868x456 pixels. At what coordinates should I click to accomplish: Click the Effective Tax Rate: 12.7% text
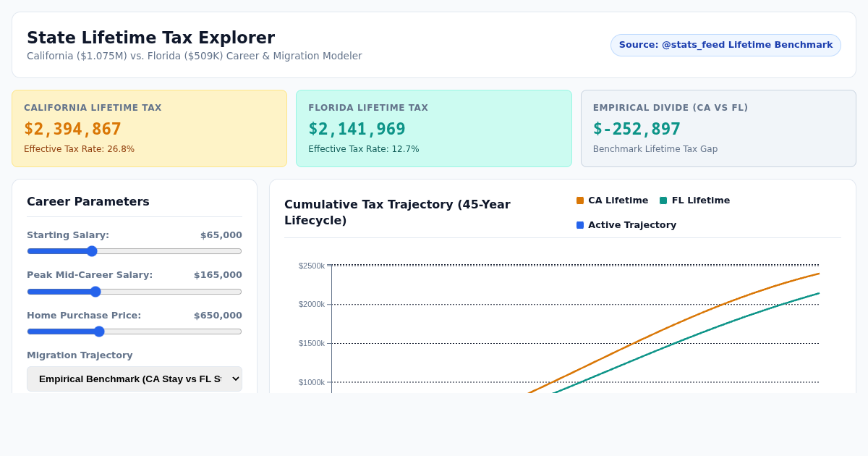364,149
